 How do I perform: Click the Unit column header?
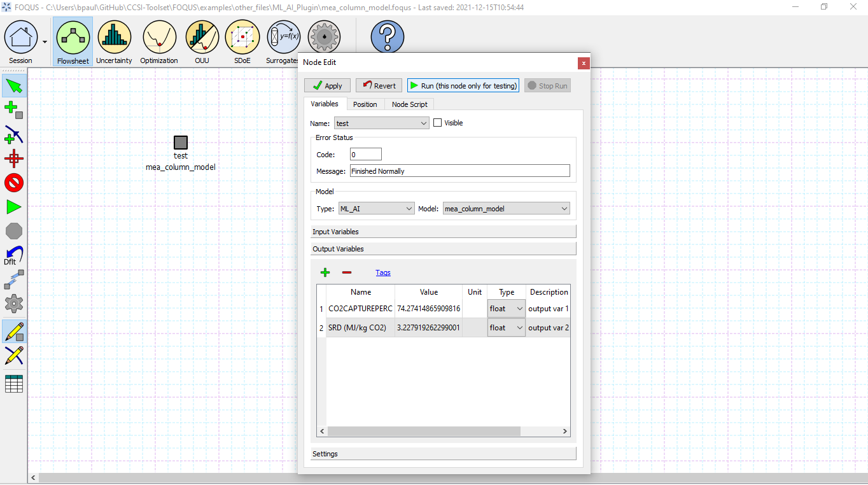(x=475, y=292)
